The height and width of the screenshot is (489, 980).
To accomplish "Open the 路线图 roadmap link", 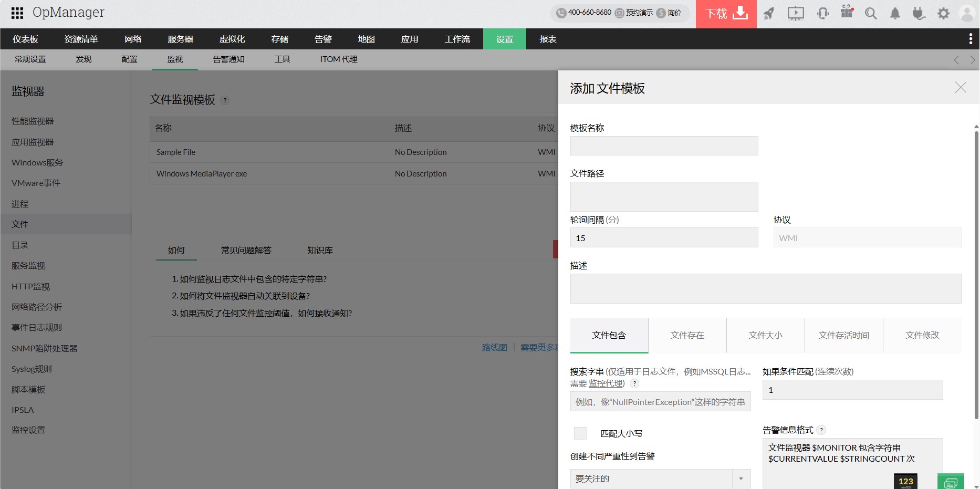I will coord(495,348).
